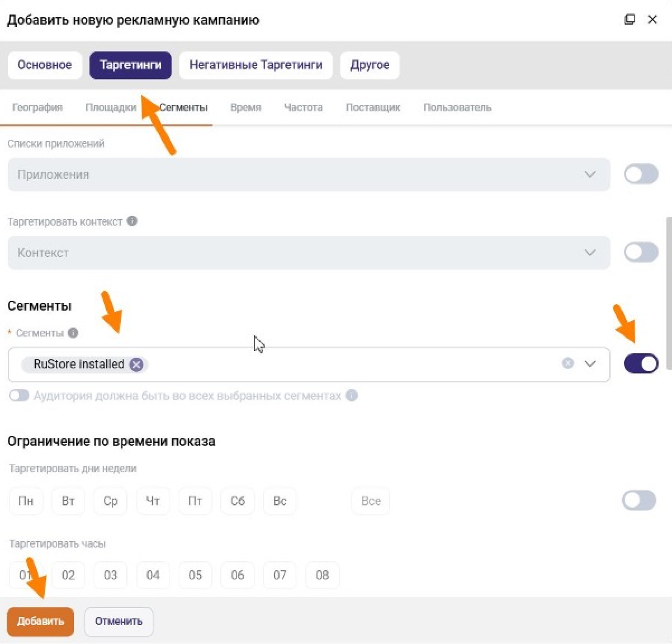Expand the Приложения dropdown
Viewport: 672px width, 644px height.
pos(590,174)
